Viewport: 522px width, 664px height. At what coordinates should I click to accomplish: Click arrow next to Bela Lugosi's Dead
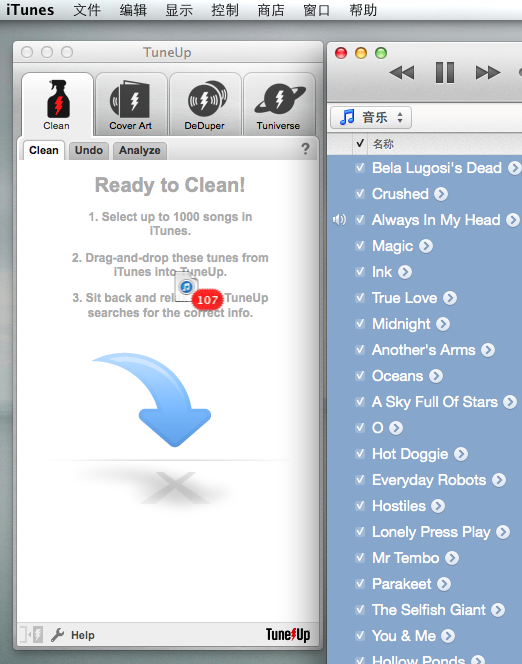pyautogui.click(x=514, y=168)
